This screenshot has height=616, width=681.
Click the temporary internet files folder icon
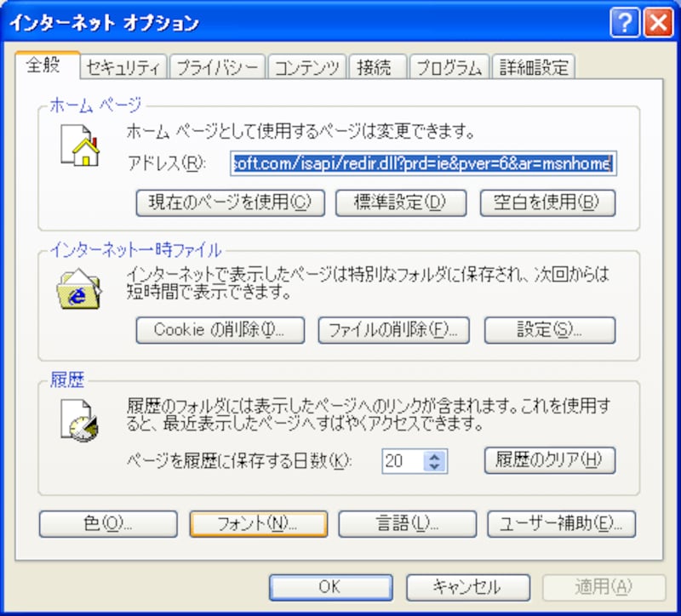[x=79, y=288]
